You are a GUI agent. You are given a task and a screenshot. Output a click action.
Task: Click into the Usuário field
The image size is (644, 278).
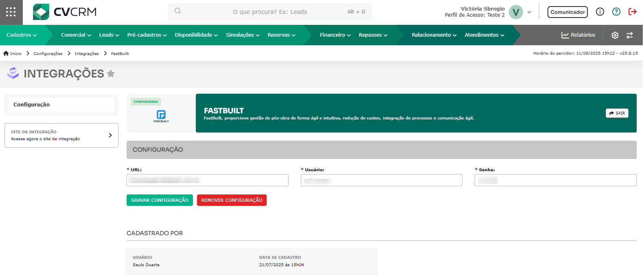[x=381, y=180]
